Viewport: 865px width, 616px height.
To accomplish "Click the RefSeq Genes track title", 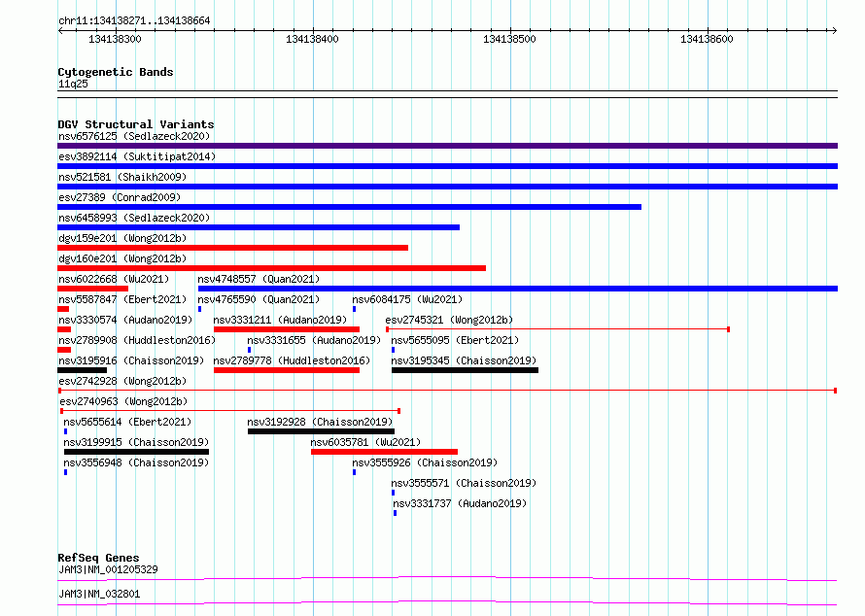I will [98, 558].
